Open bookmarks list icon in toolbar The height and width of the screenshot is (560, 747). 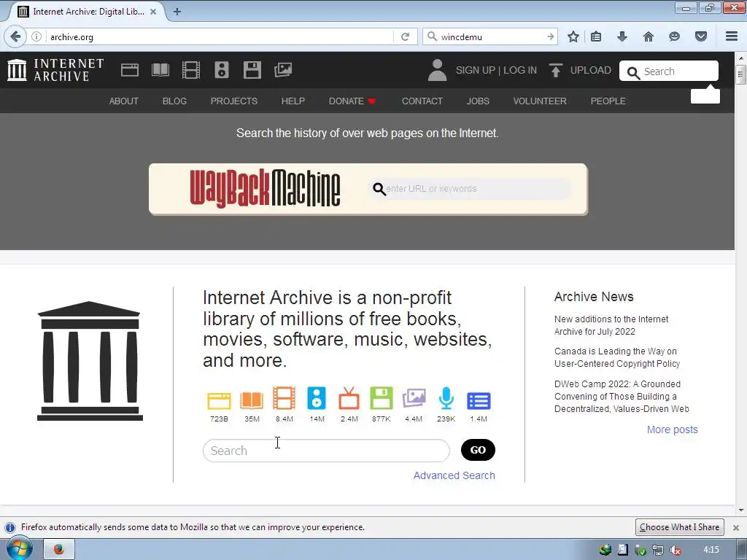596,36
